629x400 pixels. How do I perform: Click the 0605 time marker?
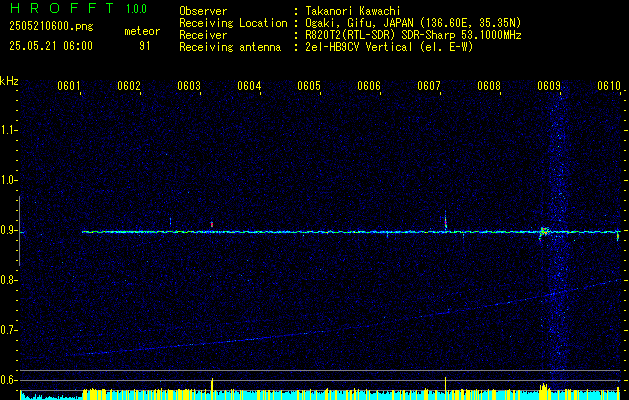308,85
